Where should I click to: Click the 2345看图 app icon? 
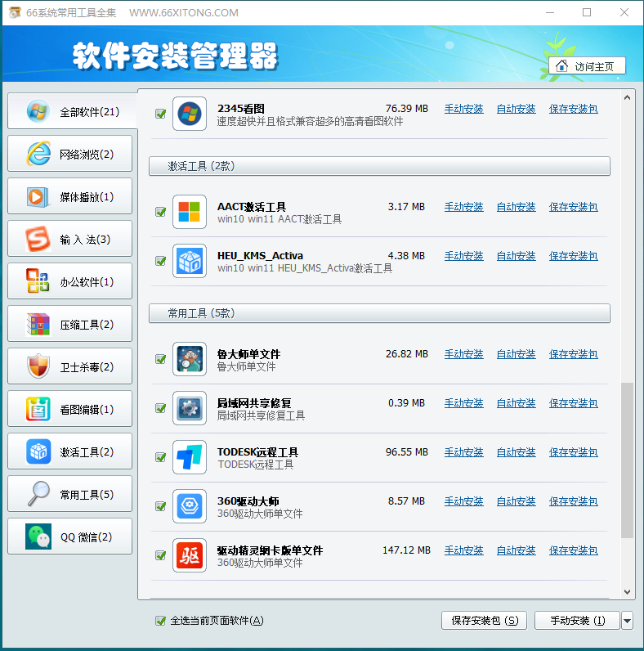190,114
